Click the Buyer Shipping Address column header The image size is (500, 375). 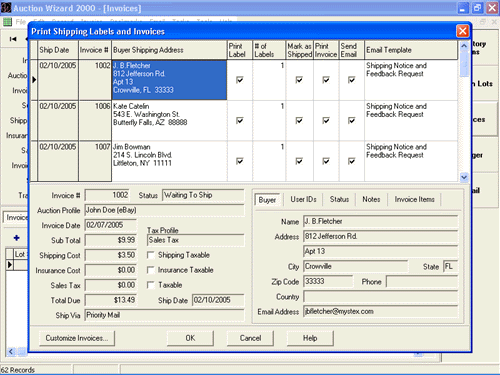click(169, 50)
